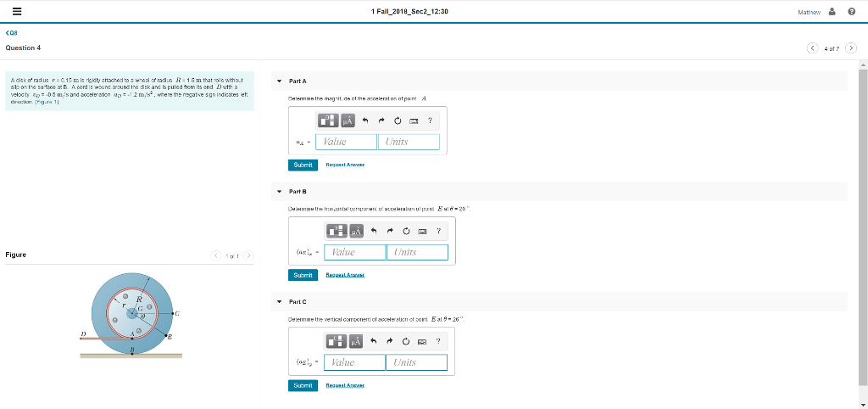The image size is (868, 409).
Task: Click the Question 4 heading
Action: point(23,48)
